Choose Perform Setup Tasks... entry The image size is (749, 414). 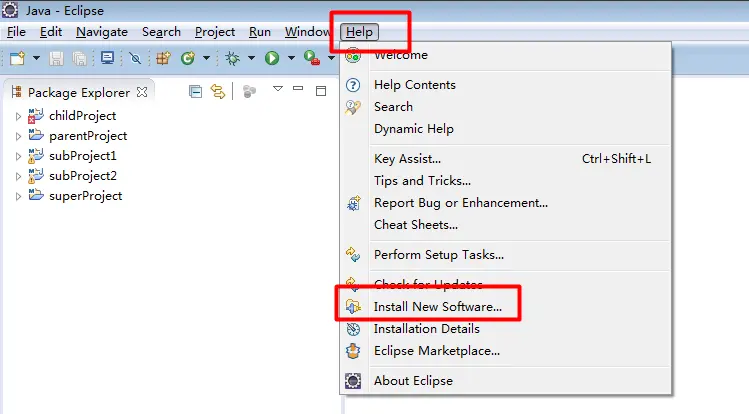pos(505,255)
